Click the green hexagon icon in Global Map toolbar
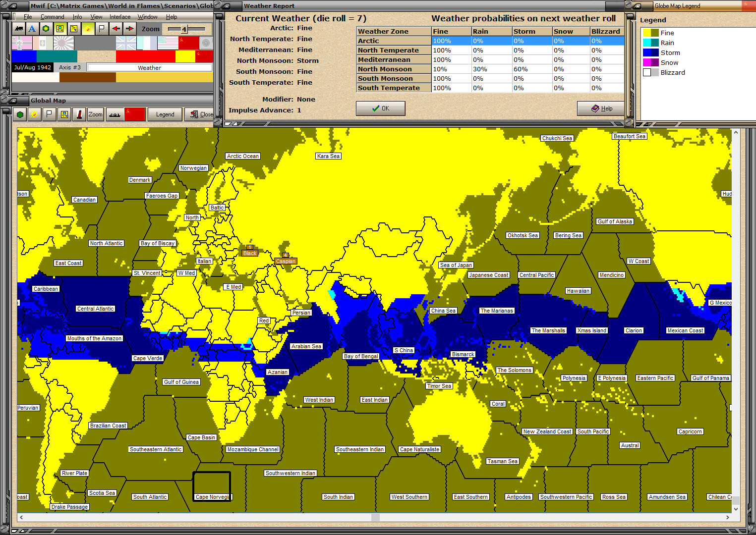The height and width of the screenshot is (535, 756). 20,114
